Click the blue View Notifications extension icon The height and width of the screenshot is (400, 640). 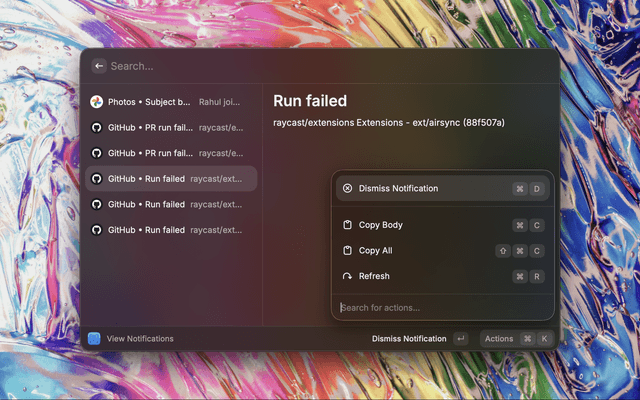[94, 339]
